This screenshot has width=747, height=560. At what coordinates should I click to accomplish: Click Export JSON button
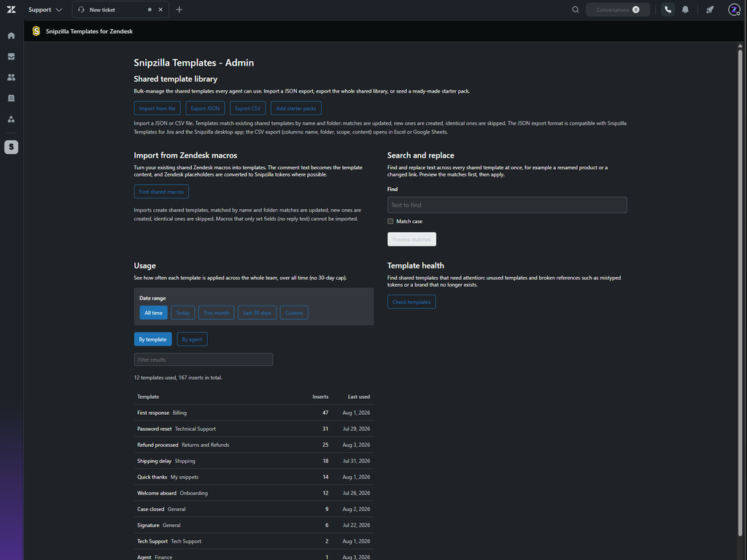pyautogui.click(x=205, y=109)
